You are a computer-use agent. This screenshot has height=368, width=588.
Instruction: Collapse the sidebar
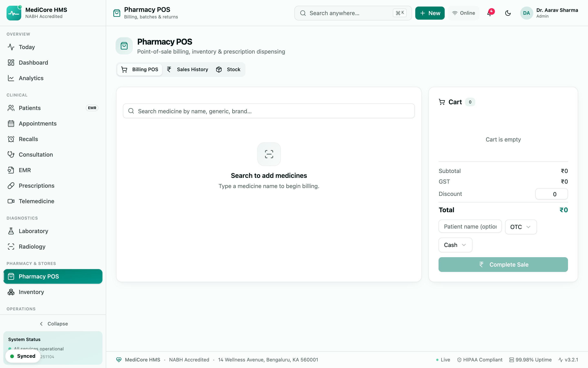click(x=53, y=324)
